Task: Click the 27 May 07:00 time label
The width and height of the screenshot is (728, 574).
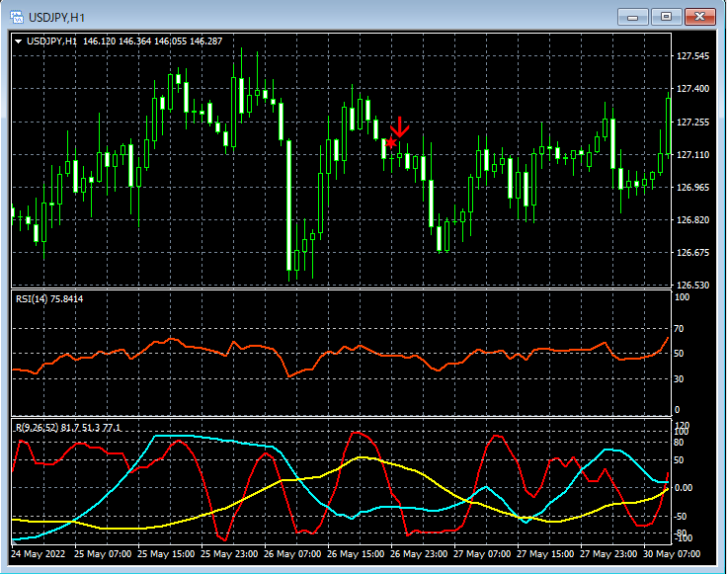Action: pos(481,554)
